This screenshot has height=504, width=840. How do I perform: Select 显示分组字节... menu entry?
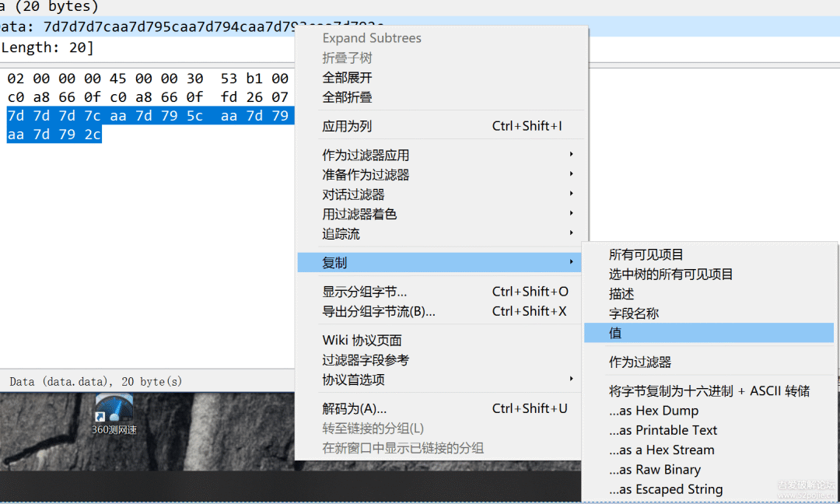[x=439, y=292]
